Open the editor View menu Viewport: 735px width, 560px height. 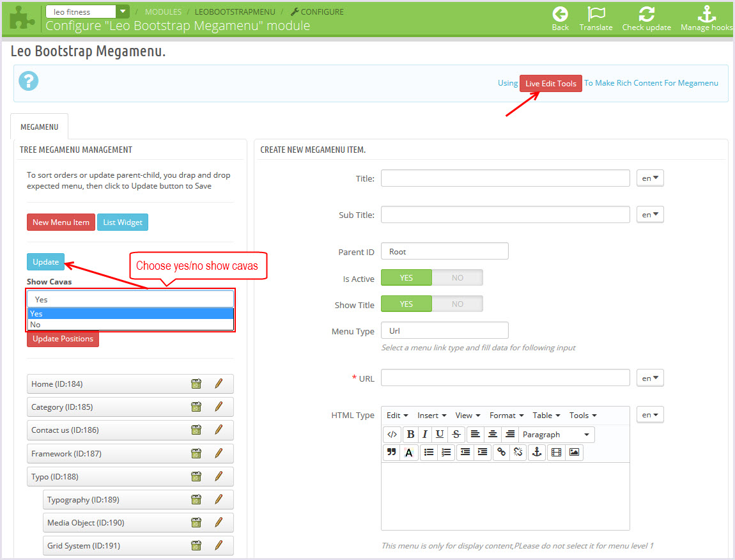468,416
